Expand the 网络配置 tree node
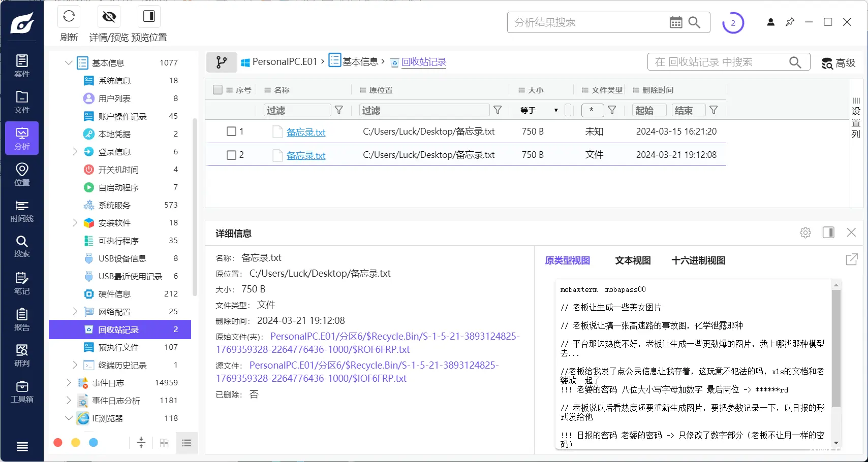 tap(75, 312)
